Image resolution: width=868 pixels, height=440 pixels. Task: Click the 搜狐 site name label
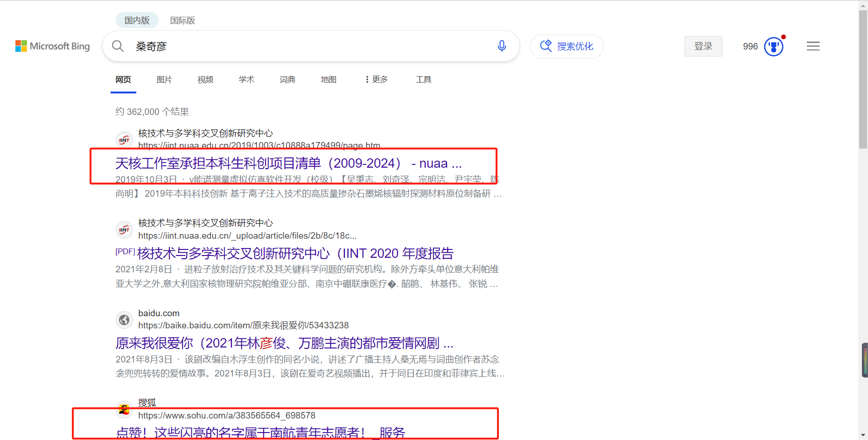point(147,403)
